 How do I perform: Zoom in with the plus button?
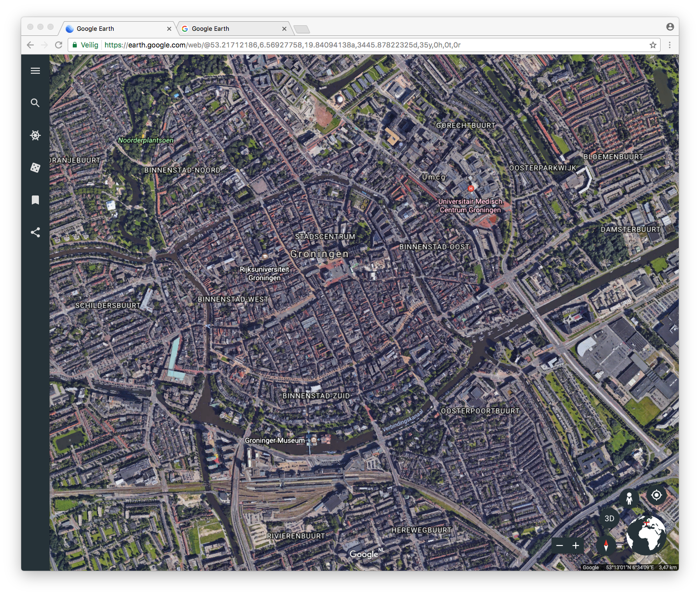(576, 545)
